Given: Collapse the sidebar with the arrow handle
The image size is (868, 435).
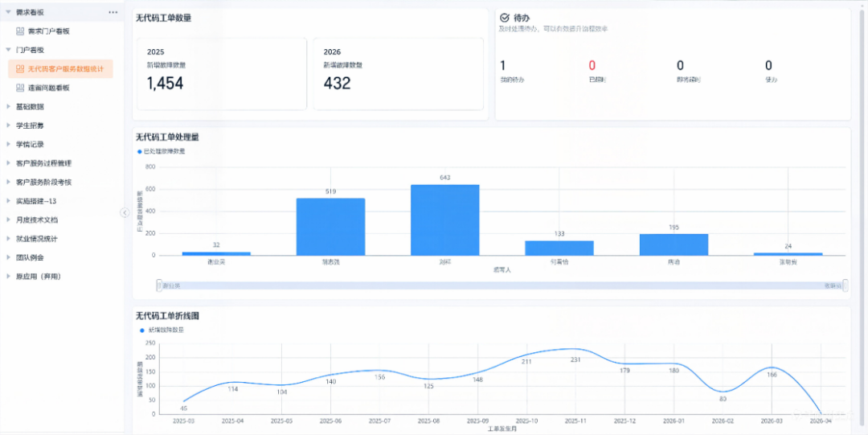Looking at the screenshot, I should (x=125, y=212).
